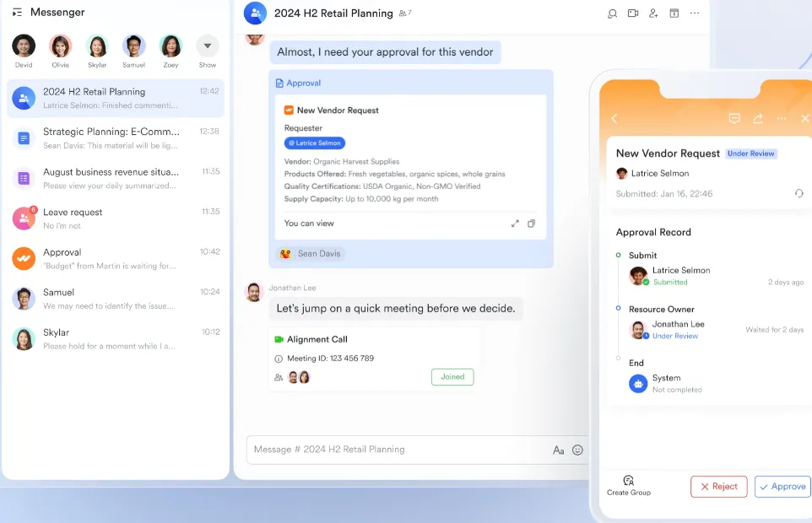Open the calendar icon in chat header

[674, 13]
